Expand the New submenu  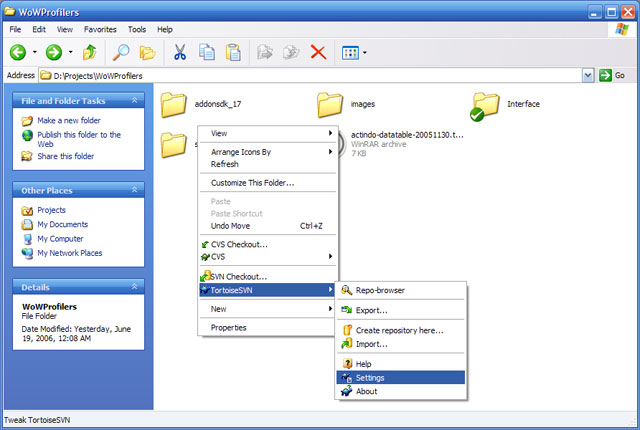coord(268,309)
